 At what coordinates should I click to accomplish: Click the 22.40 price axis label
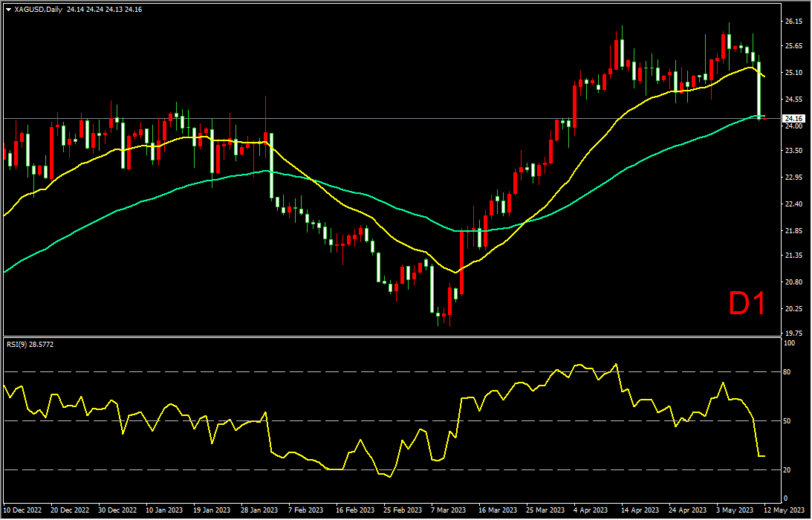pos(794,204)
